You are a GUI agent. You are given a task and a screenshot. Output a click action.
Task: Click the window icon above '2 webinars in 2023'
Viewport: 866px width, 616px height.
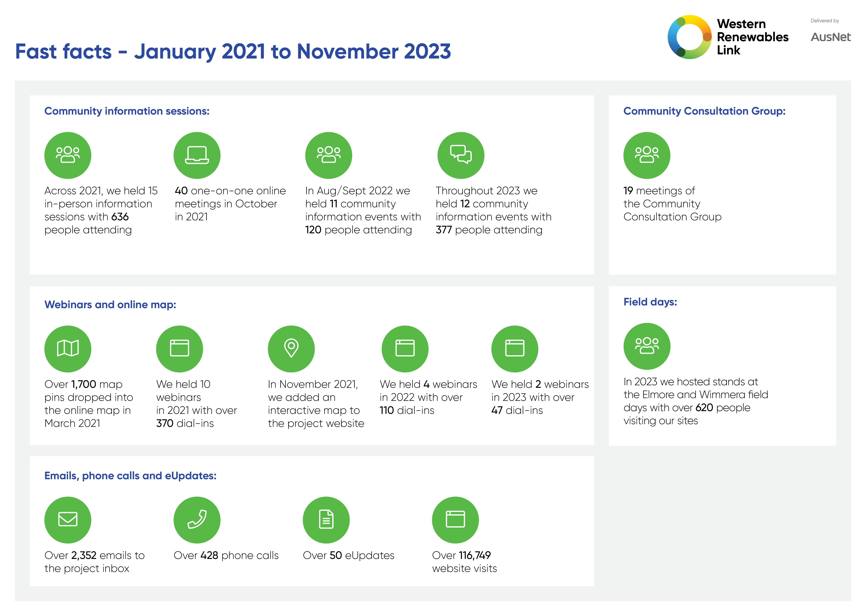[515, 349]
